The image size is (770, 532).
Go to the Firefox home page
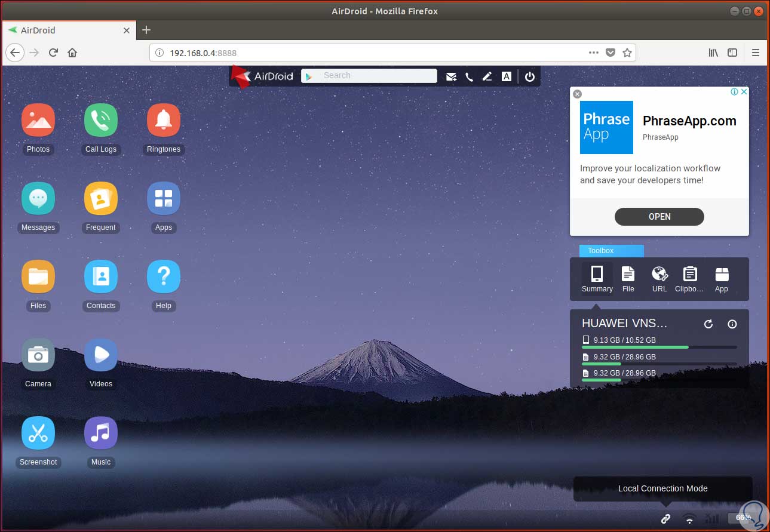coord(72,53)
